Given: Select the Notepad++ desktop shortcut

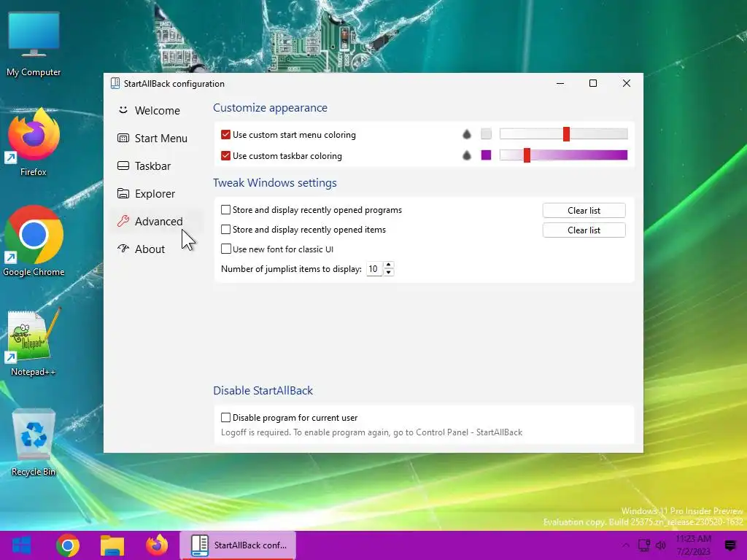Looking at the screenshot, I should click(34, 342).
